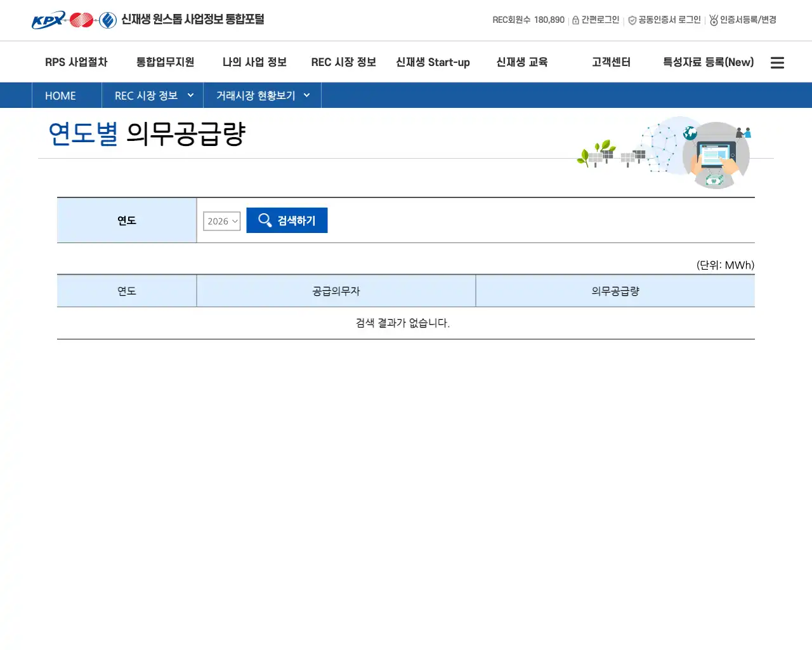The width and height of the screenshot is (812, 650).
Task: Open the REC 시장 정보 main menu
Action: pos(343,62)
